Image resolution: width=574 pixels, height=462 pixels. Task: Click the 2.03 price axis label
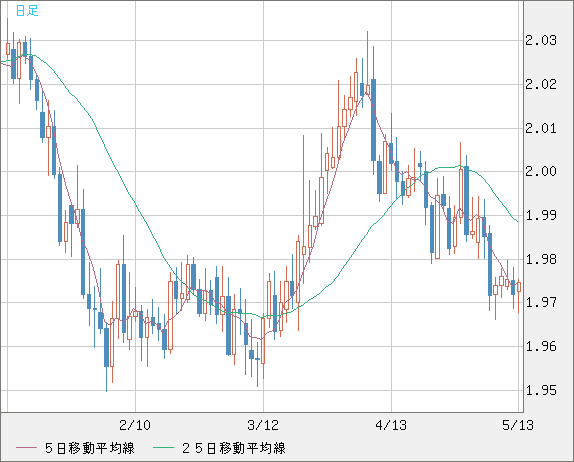coord(541,40)
